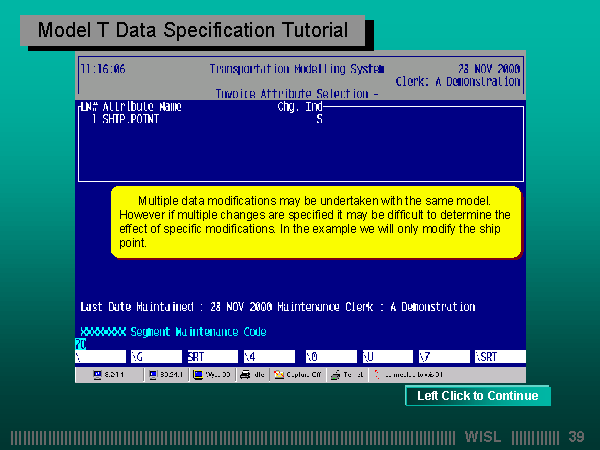This screenshot has width=600, height=450.
Task: Click the Chg. Ind value S
Action: pyautogui.click(x=319, y=119)
